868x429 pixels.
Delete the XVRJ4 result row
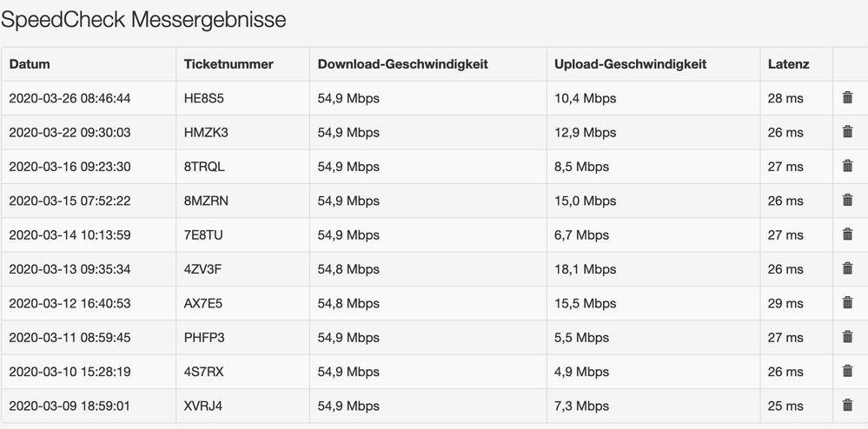[x=847, y=405]
